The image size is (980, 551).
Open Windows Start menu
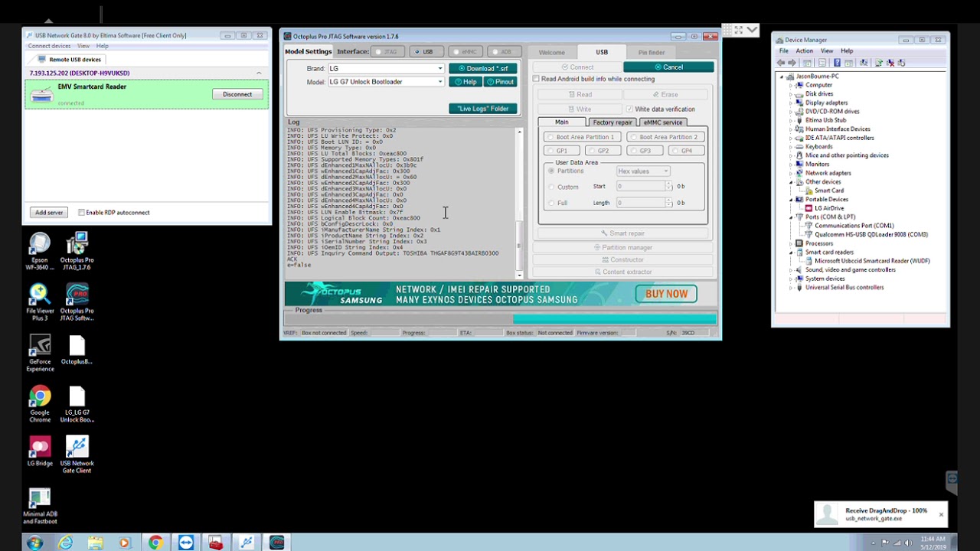[x=34, y=543]
